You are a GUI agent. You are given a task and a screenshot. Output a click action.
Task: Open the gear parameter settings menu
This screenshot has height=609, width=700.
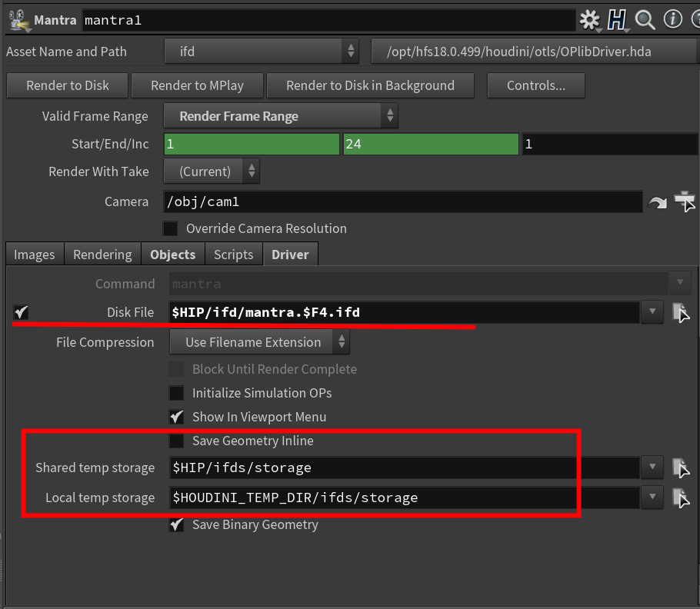[590, 20]
